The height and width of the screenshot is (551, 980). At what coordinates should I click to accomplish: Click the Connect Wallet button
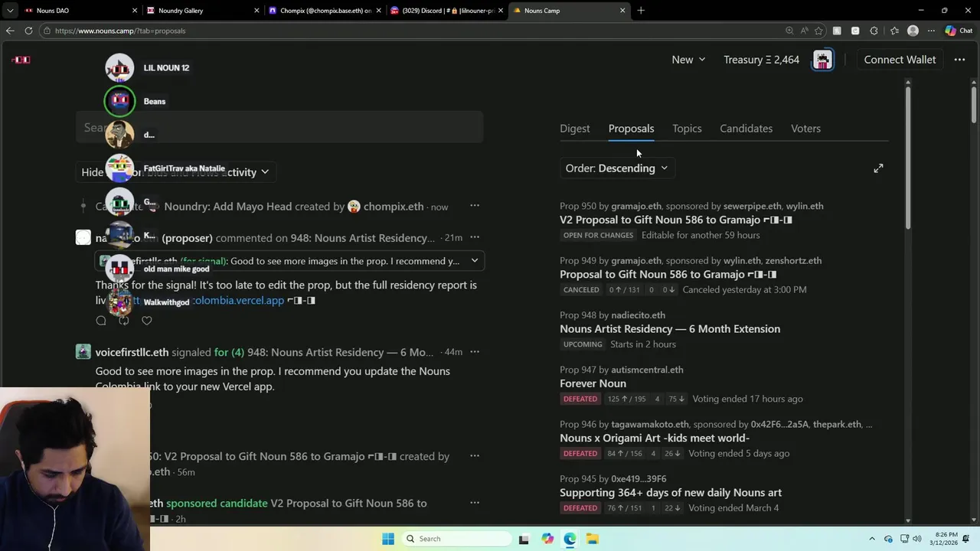(x=900, y=60)
